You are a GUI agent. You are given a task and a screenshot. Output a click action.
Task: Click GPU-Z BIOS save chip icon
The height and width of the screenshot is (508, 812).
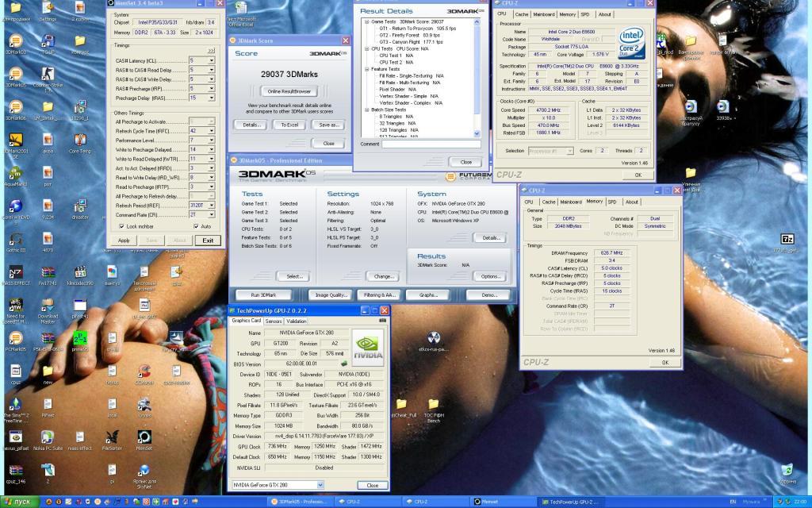coord(344,364)
